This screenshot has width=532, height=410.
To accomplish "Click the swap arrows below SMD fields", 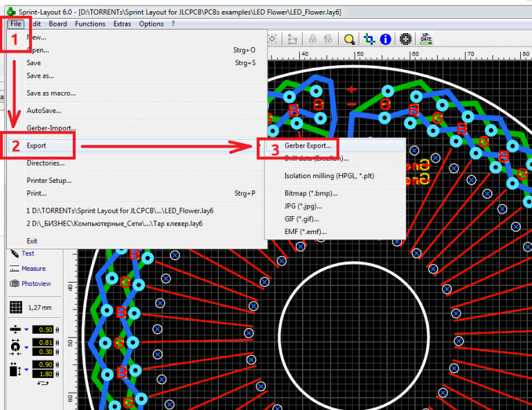I will [x=43, y=383].
